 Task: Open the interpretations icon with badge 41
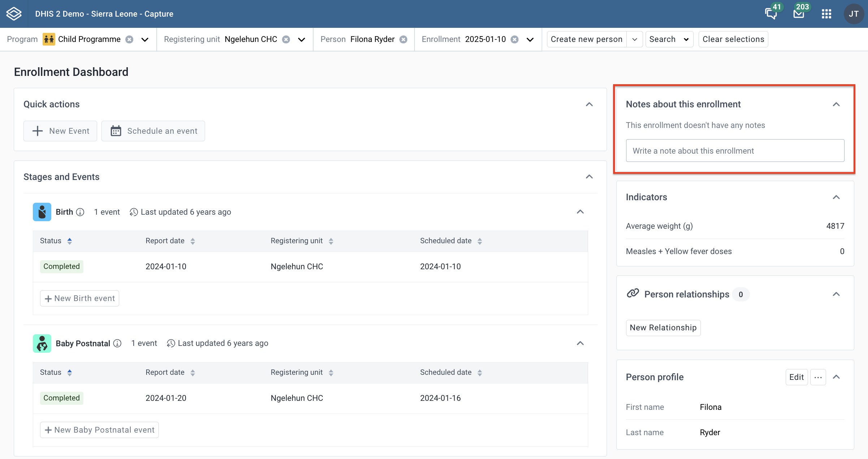tap(771, 14)
